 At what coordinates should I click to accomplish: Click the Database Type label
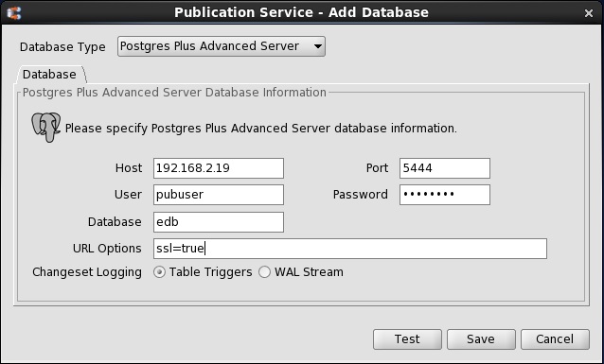62,47
